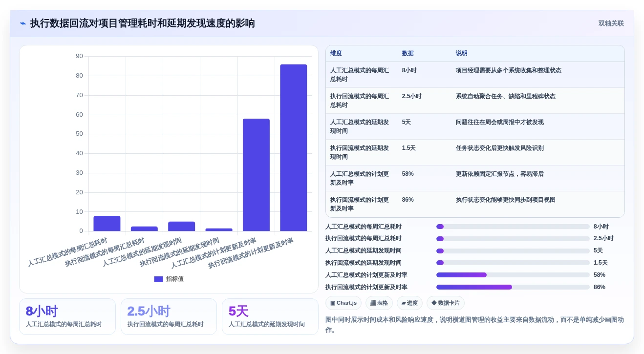The height and width of the screenshot is (354, 644).
Task: Click table cell 58%
Action: [408, 174]
